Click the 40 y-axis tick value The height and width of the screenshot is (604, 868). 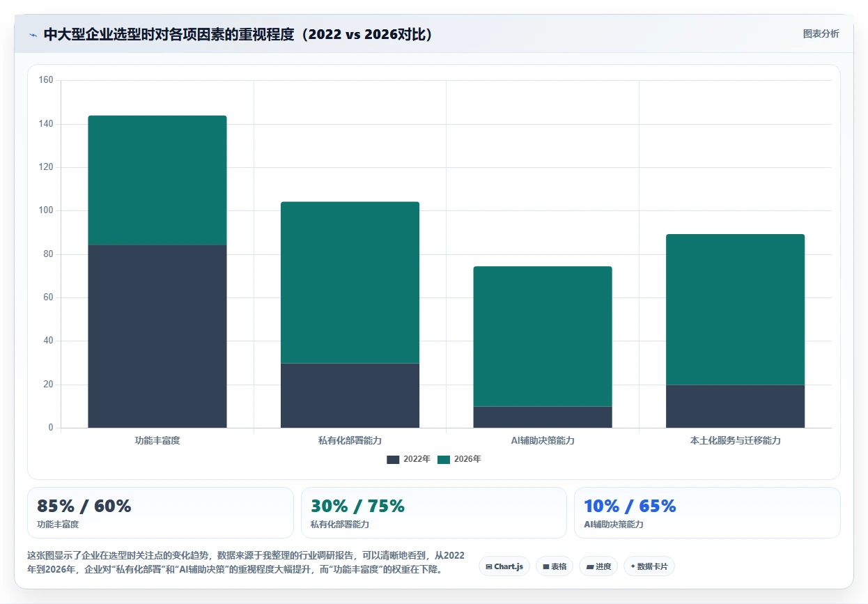[x=49, y=341]
